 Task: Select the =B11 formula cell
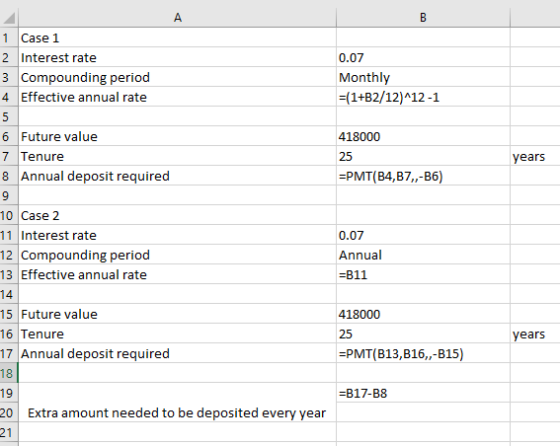pyautogui.click(x=423, y=275)
